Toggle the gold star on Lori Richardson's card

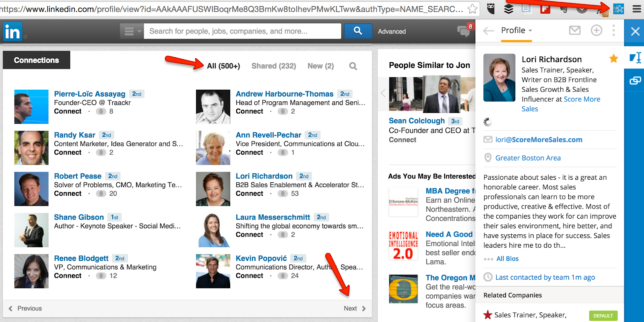pyautogui.click(x=613, y=59)
